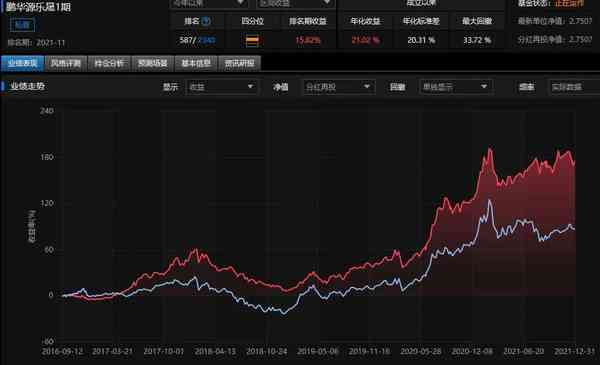Click the 2020-05-28 date axis label
The image size is (600, 365).
point(421,351)
